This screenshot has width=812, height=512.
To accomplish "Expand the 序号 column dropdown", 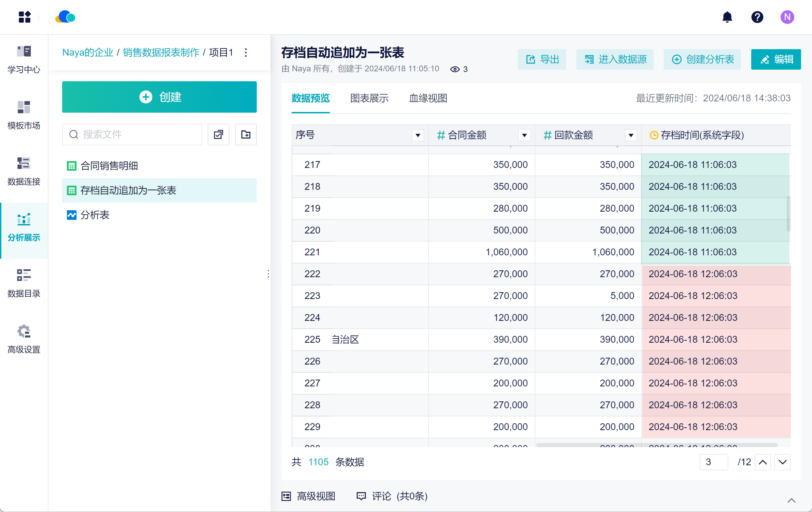I will point(418,135).
